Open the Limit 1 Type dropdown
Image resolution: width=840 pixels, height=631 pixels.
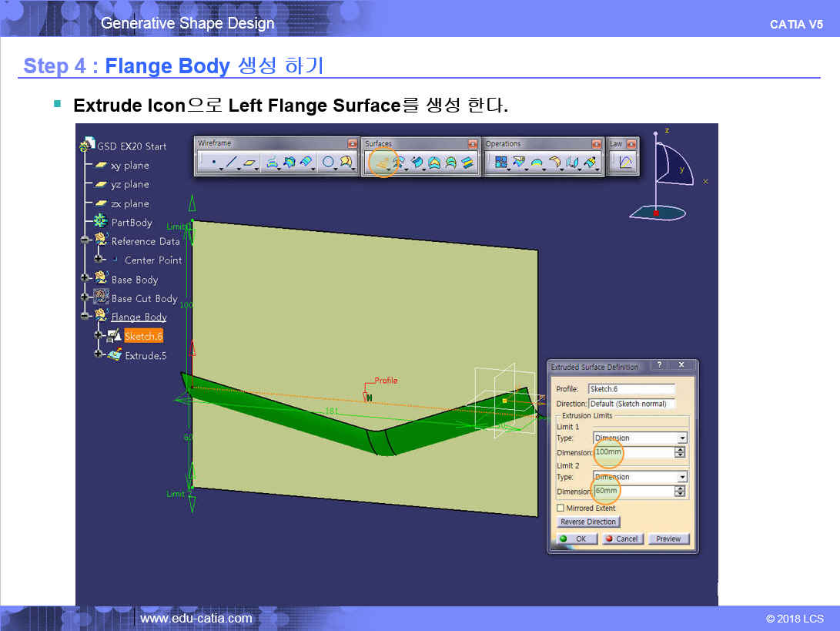click(681, 438)
